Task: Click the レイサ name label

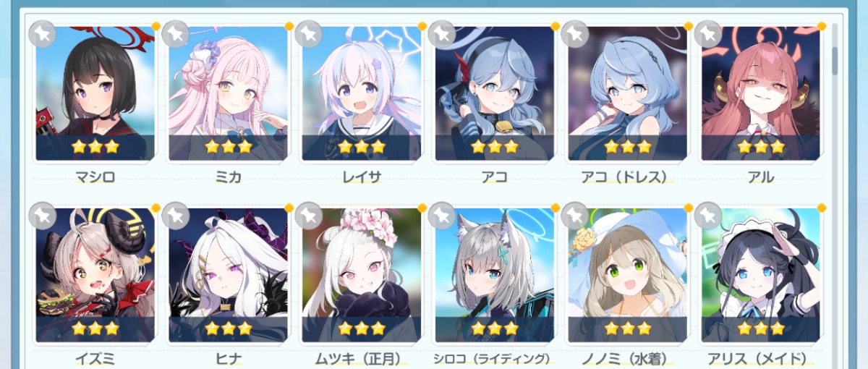Action: coord(361,177)
